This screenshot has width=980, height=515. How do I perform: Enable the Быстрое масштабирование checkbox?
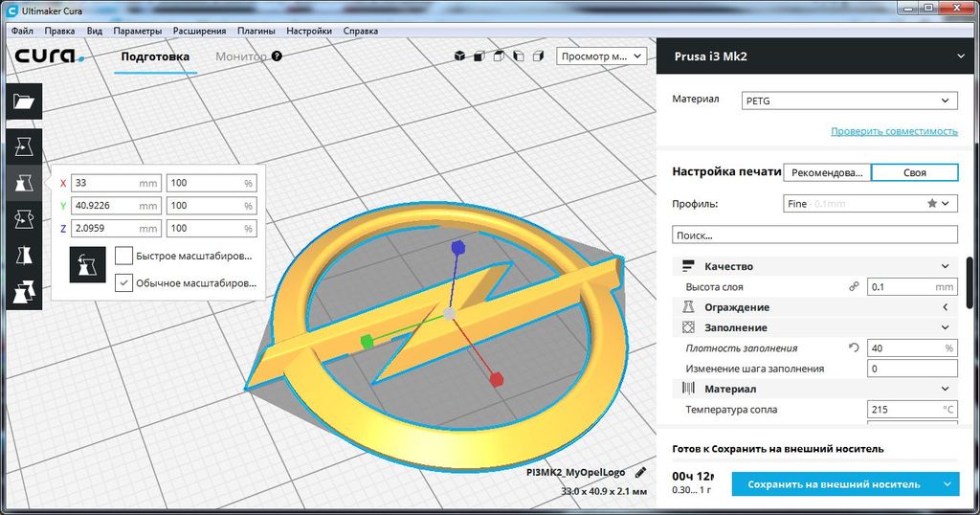tap(123, 256)
